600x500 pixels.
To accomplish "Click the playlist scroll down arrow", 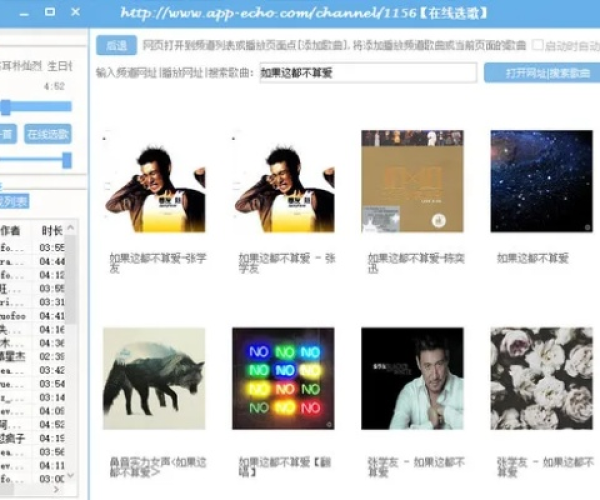I will pos(71,476).
